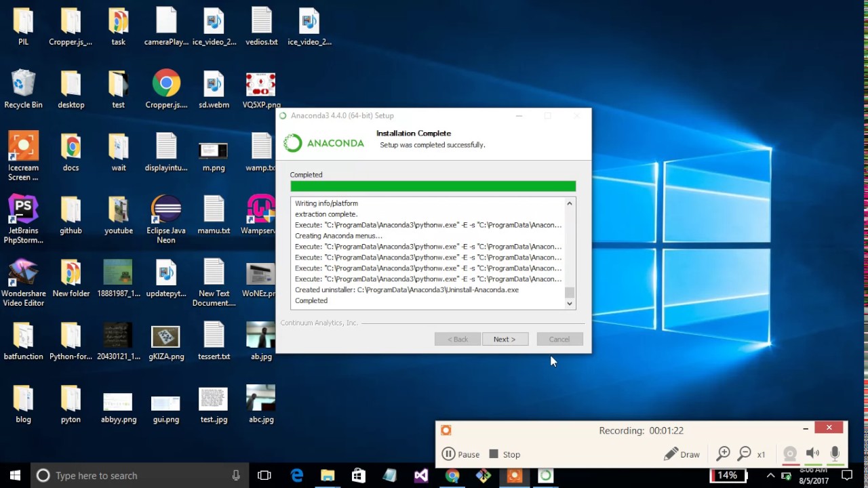868x488 pixels.
Task: Open Microsoft Edge from the taskbar
Action: coord(296,475)
